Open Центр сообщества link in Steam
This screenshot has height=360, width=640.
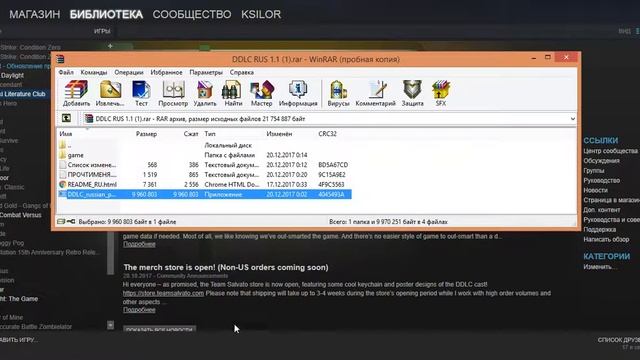(x=611, y=151)
